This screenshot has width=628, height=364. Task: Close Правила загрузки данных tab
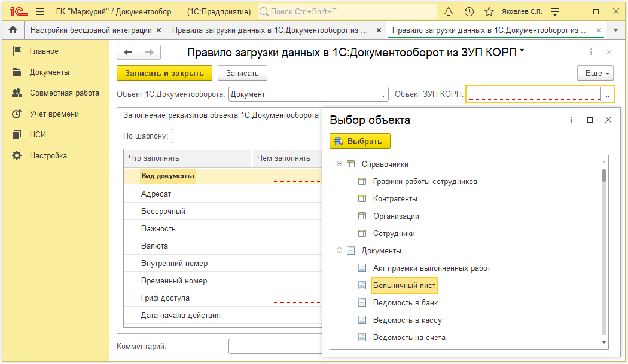[x=379, y=30]
